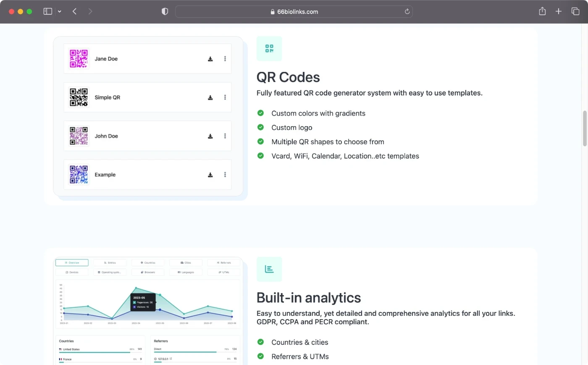This screenshot has width=588, height=365.
Task: Click the Share icon in Safari toolbar
Action: click(542, 11)
